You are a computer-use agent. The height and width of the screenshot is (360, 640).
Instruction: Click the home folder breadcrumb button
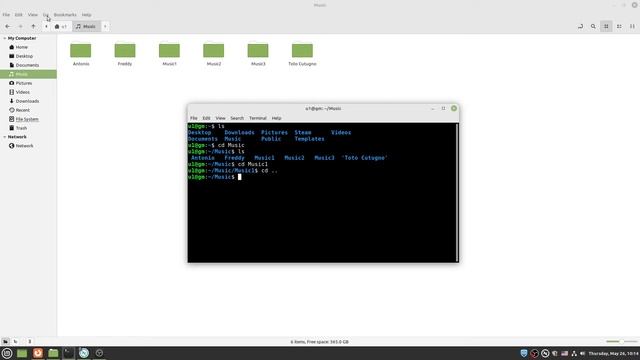pos(60,27)
